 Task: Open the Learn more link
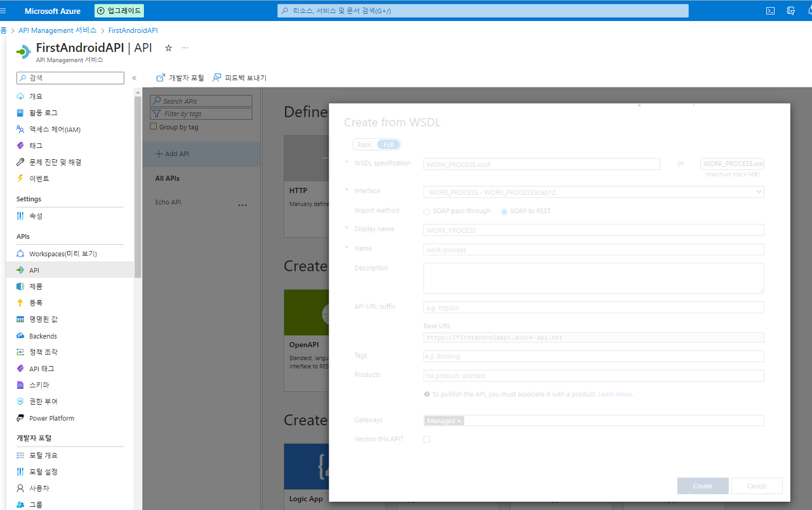tap(615, 394)
